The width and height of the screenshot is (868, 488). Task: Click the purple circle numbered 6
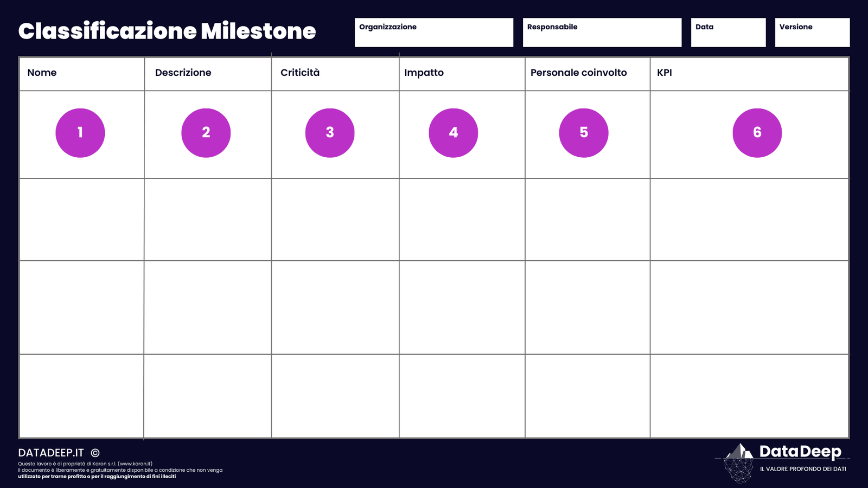(757, 133)
